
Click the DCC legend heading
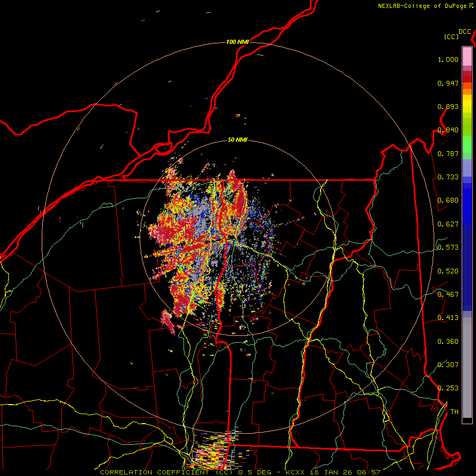point(465,32)
